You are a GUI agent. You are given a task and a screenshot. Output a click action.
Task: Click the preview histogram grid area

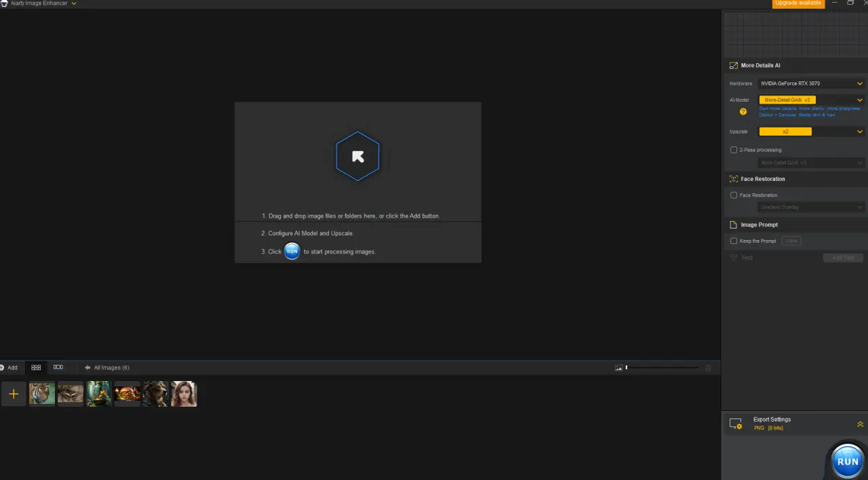[795, 35]
